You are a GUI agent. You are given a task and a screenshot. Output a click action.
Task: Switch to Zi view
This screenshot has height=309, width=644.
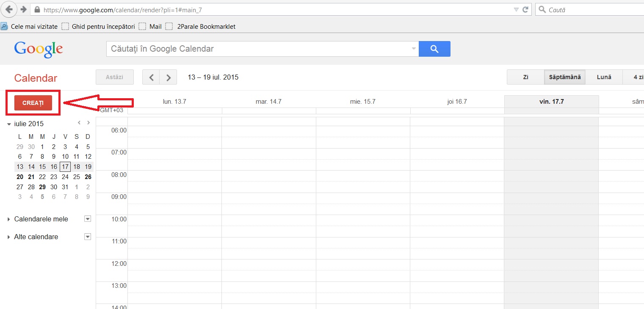[525, 77]
